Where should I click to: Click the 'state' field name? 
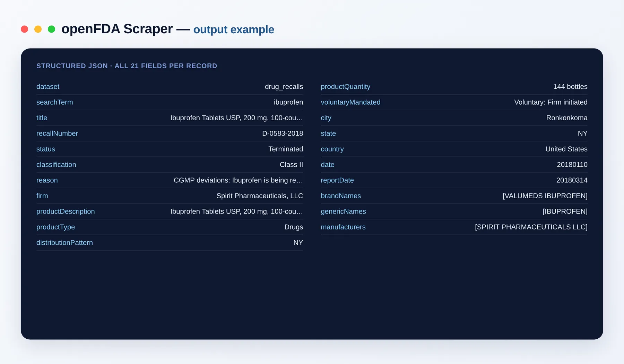pos(328,133)
